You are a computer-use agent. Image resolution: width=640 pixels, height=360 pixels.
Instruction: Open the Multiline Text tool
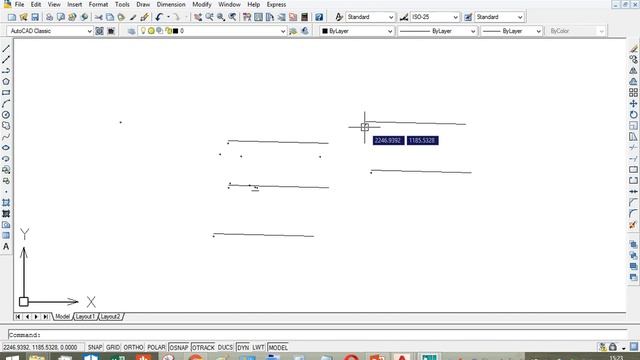pyautogui.click(x=6, y=247)
